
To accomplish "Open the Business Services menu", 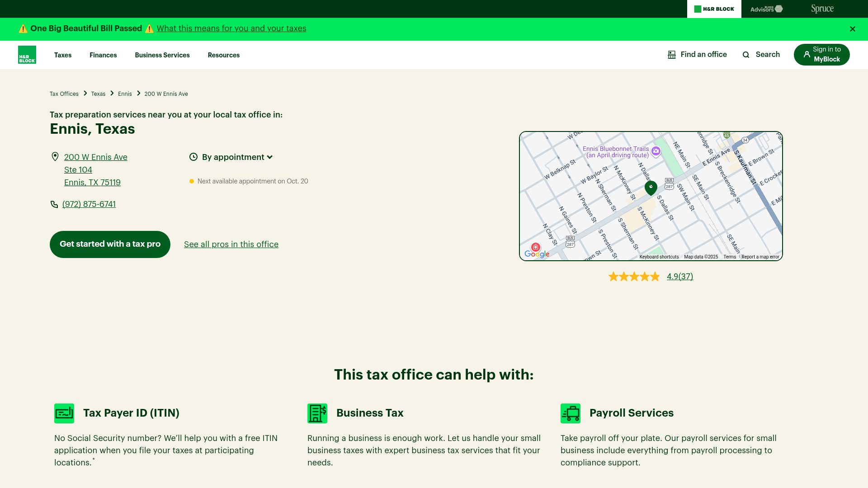I will coord(162,55).
